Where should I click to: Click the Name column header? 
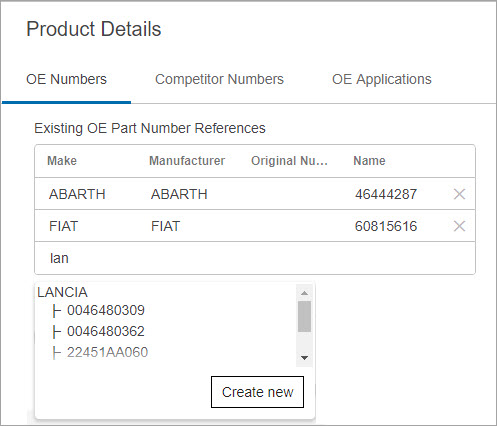click(369, 161)
